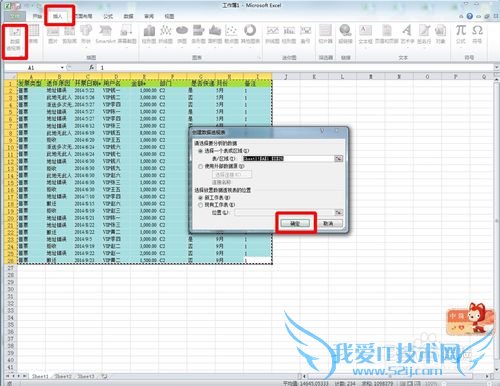Click the range collapse icon beside 表/区域

tap(338, 159)
